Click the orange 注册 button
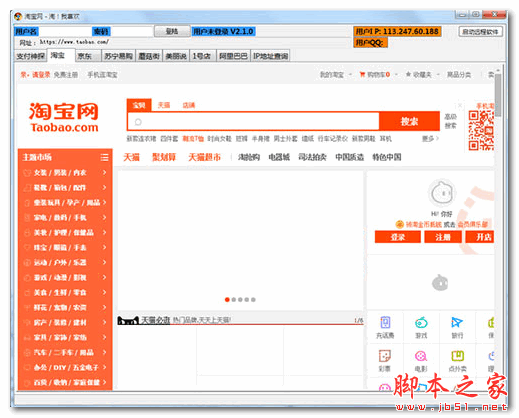The image size is (519, 418). 443,237
